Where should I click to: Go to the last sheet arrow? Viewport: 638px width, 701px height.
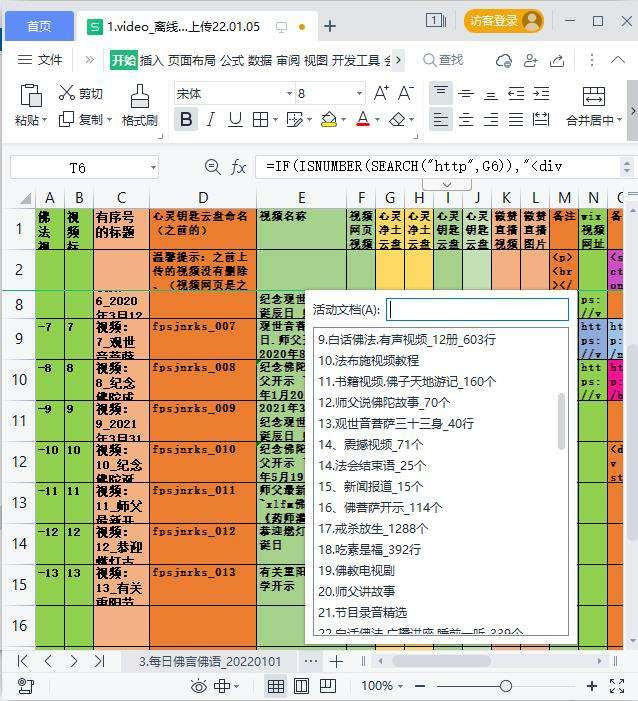tap(99, 661)
